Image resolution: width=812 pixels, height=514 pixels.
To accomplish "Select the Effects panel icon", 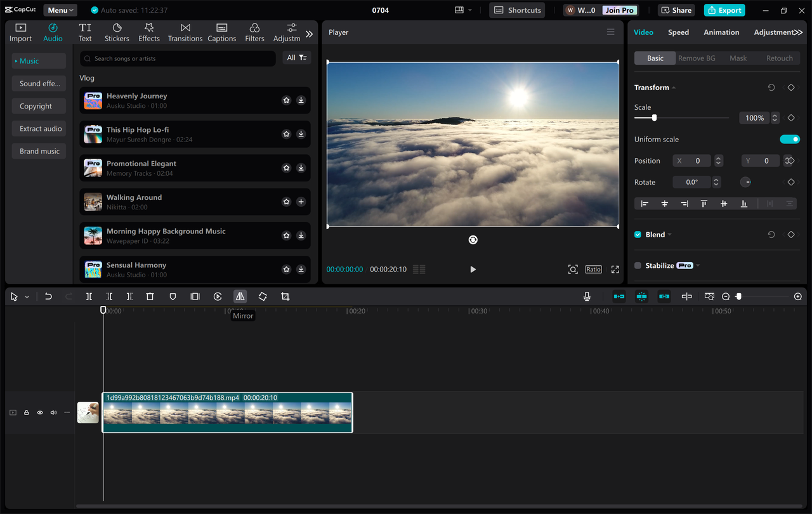I will point(148,32).
